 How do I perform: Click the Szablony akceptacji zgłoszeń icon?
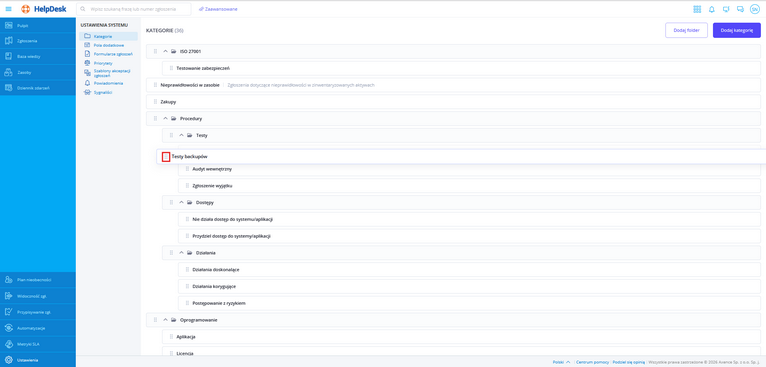(87, 72)
